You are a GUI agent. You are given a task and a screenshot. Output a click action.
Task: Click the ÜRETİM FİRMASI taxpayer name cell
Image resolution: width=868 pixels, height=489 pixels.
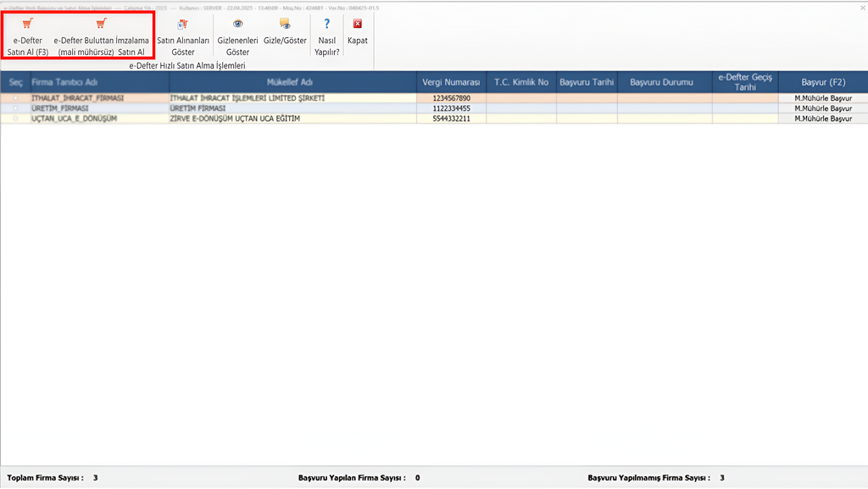pyautogui.click(x=292, y=108)
